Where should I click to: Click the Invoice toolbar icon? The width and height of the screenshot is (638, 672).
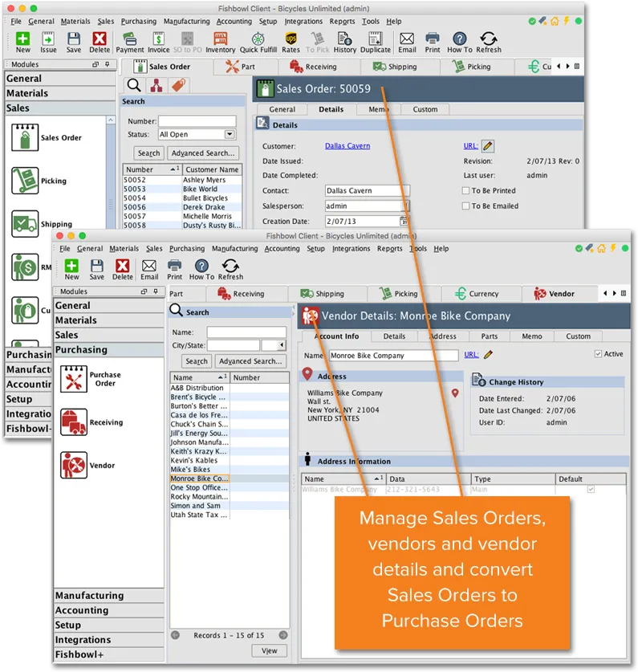point(159,43)
